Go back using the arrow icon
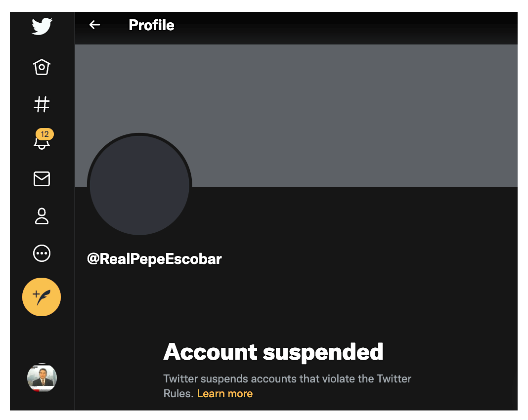 [94, 25]
